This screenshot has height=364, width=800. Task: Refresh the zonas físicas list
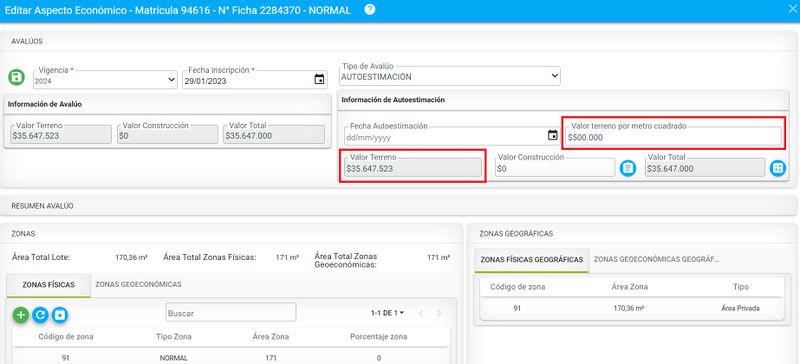point(40,315)
